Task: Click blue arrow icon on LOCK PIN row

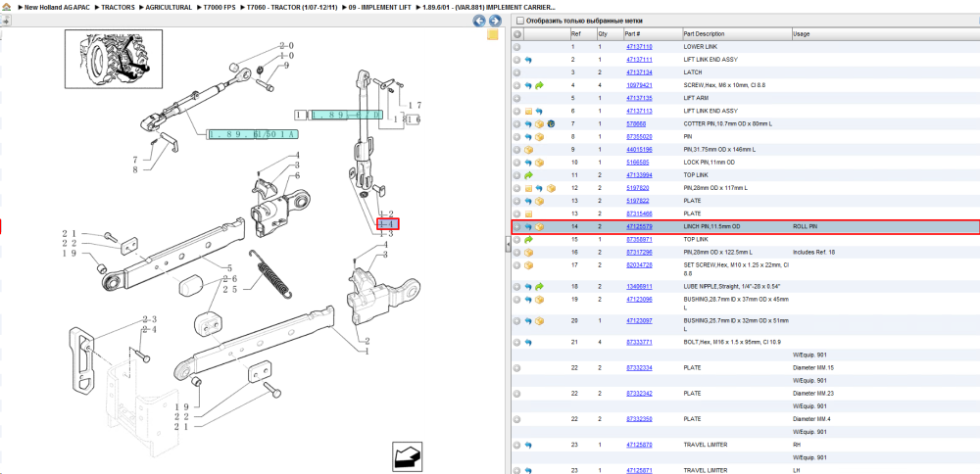Action: pos(528,163)
